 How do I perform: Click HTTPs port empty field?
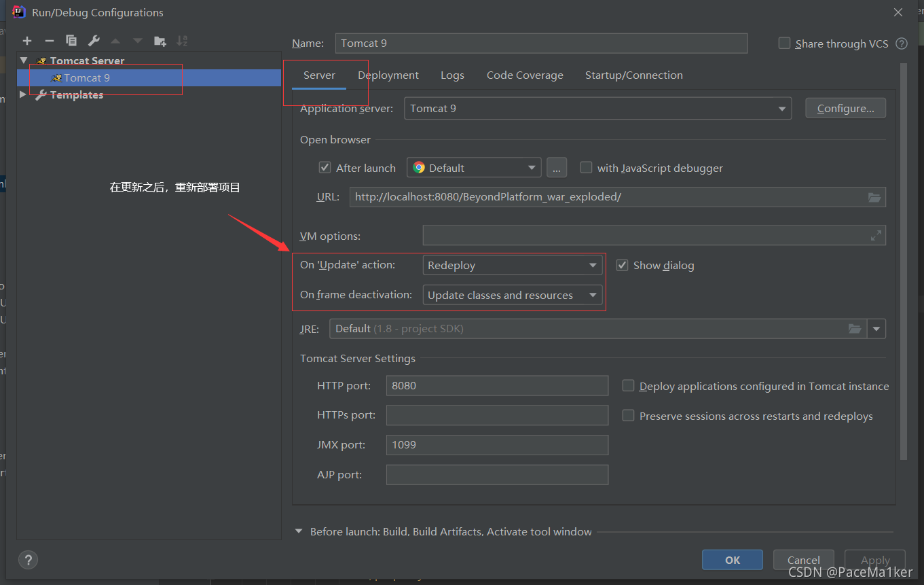pyautogui.click(x=497, y=415)
